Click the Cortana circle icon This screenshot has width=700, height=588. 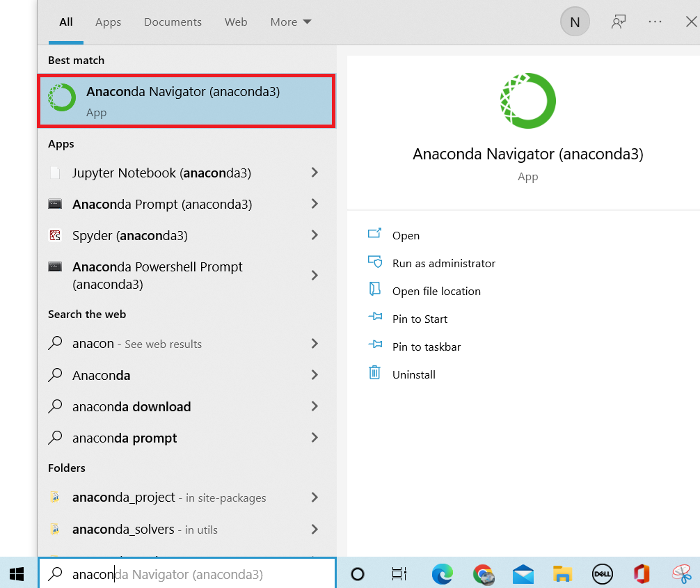(358, 573)
